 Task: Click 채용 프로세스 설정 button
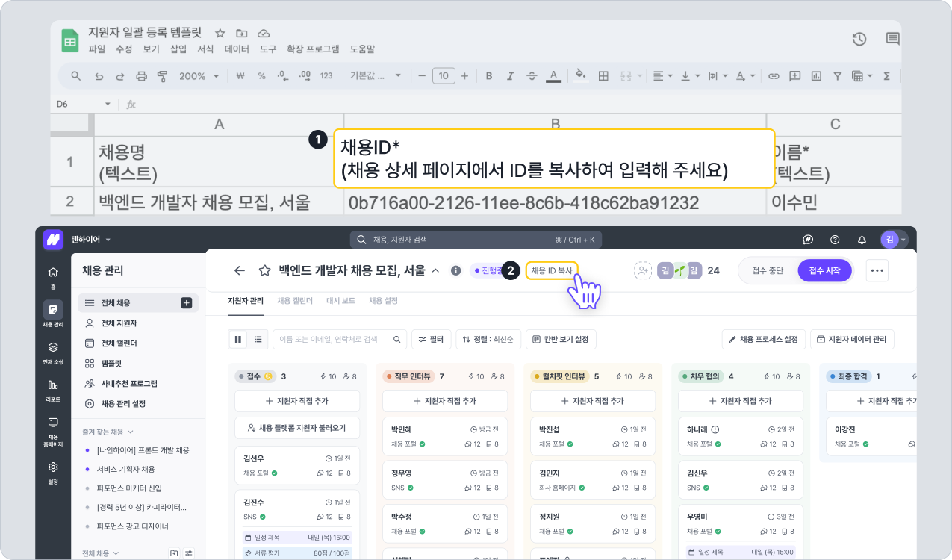click(x=763, y=340)
